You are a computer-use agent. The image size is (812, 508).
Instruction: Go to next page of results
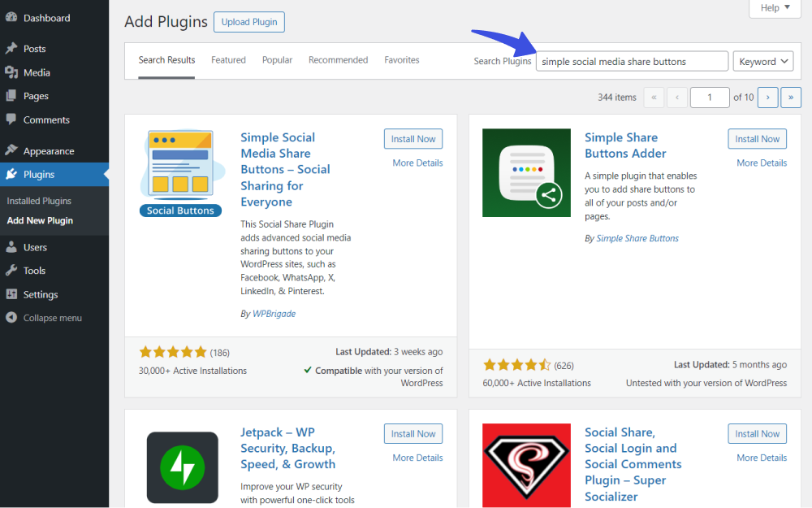point(767,97)
